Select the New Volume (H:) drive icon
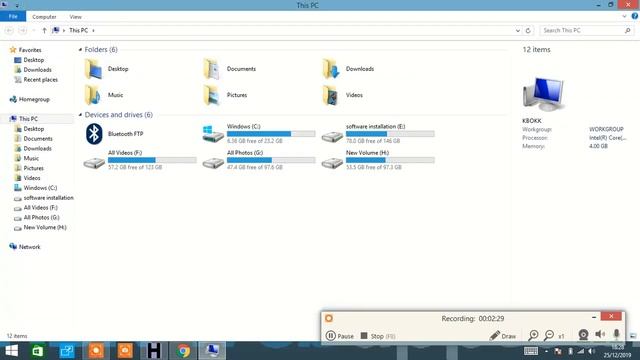The height and width of the screenshot is (360, 640). pyautogui.click(x=332, y=163)
